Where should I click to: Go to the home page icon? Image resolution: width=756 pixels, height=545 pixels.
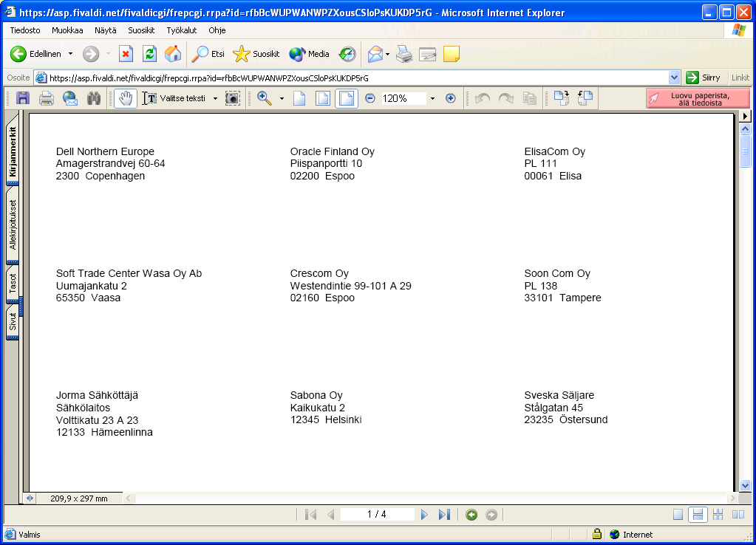(173, 54)
